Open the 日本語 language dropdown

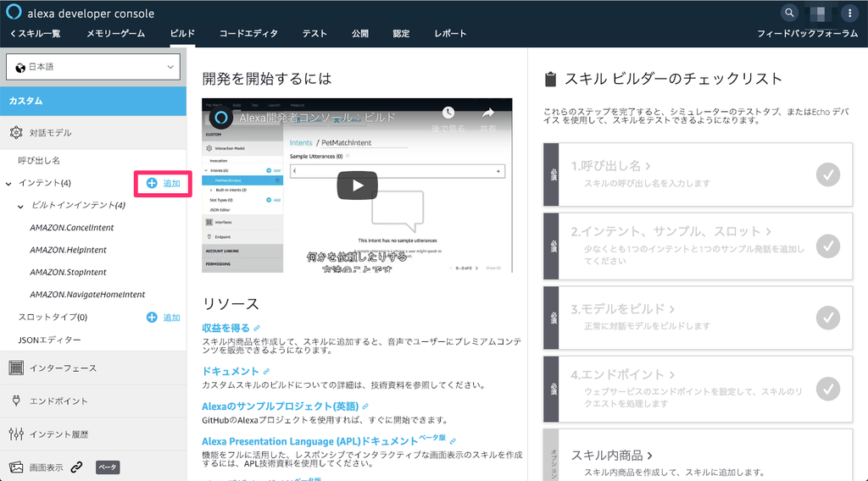93,67
